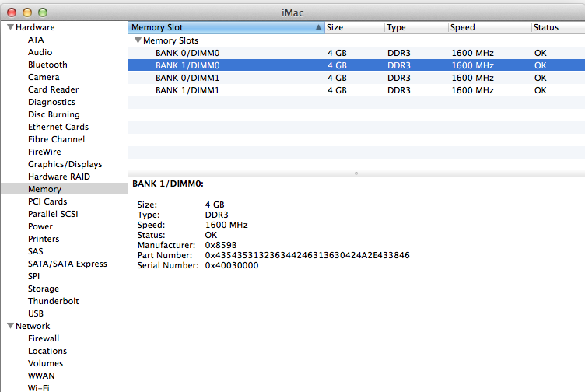Click the pane splitter handle dot
Viewport: 585px width, 392px height.
356,173
